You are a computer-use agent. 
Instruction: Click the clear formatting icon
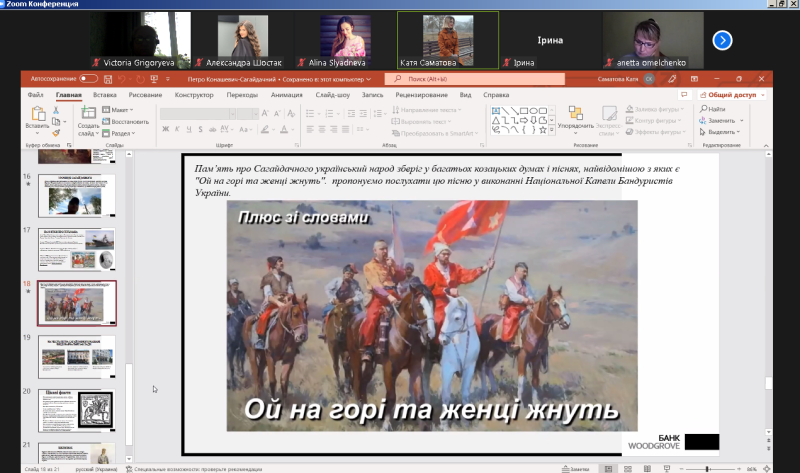tap(291, 113)
